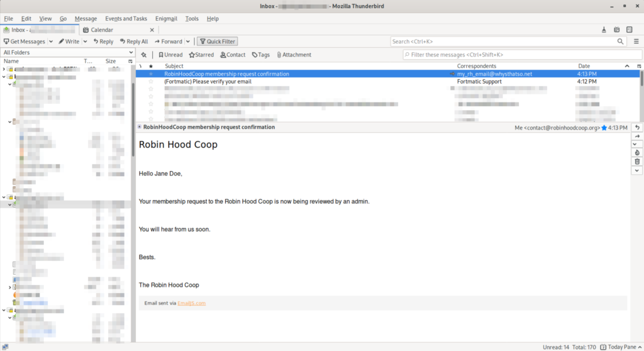Open the Write button dropdown arrow
The image size is (644, 351).
point(85,42)
